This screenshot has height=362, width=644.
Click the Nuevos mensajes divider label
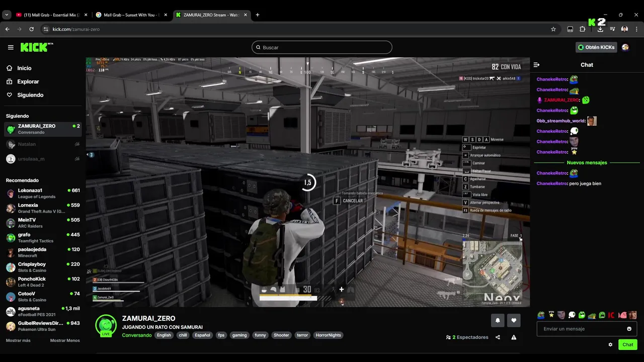point(587,163)
